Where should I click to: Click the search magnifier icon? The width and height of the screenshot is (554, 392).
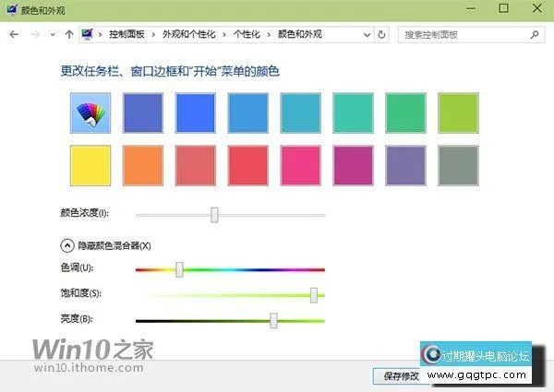[x=535, y=34]
